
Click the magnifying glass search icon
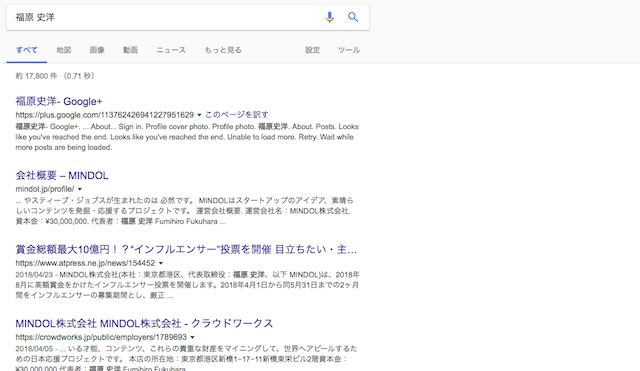tap(353, 17)
